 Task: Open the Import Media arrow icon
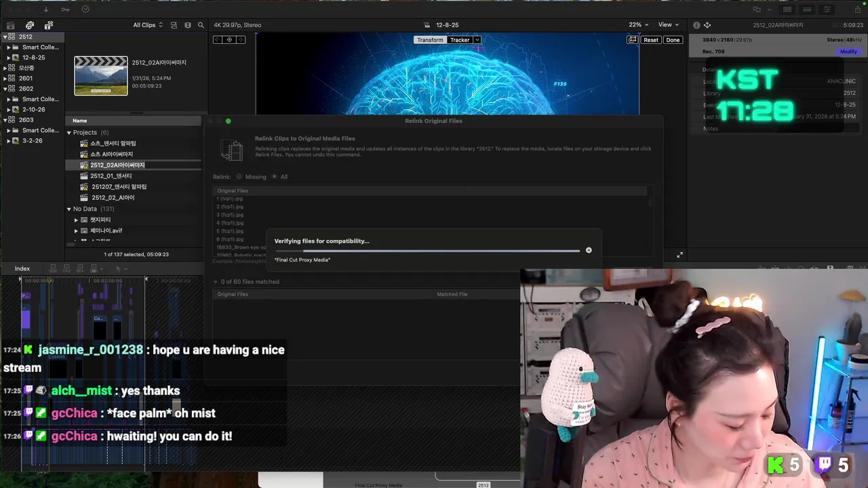(46, 9)
